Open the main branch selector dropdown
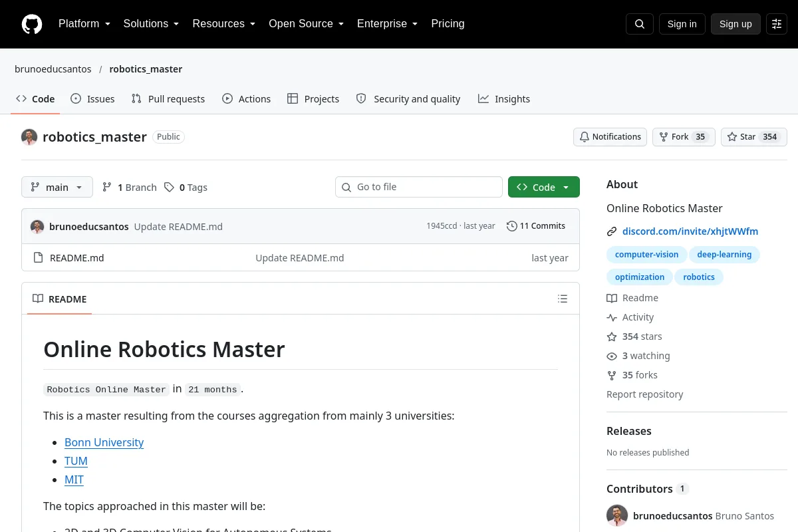The width and height of the screenshot is (798, 532). coord(57,188)
